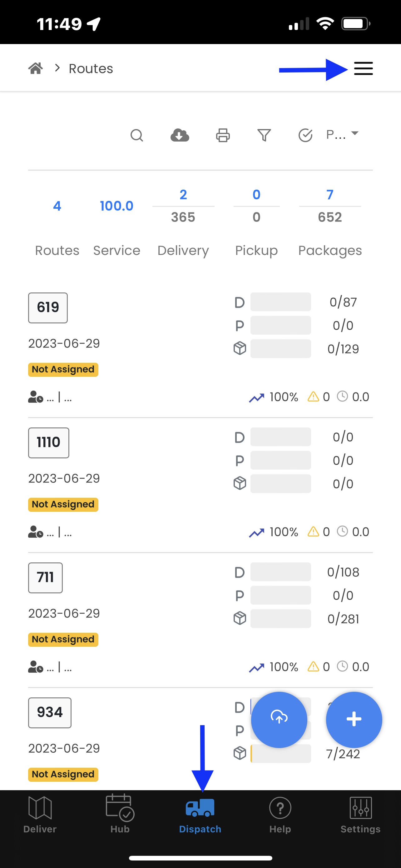Viewport: 401px width, 868px height.
Task: Tap route 934 number box
Action: point(50,712)
